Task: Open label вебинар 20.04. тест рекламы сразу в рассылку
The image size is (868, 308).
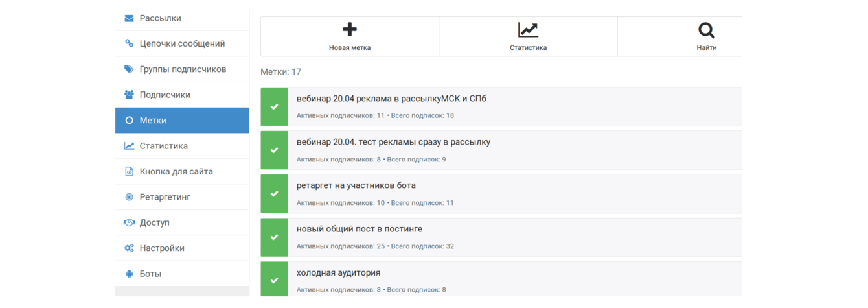Action: [x=393, y=142]
